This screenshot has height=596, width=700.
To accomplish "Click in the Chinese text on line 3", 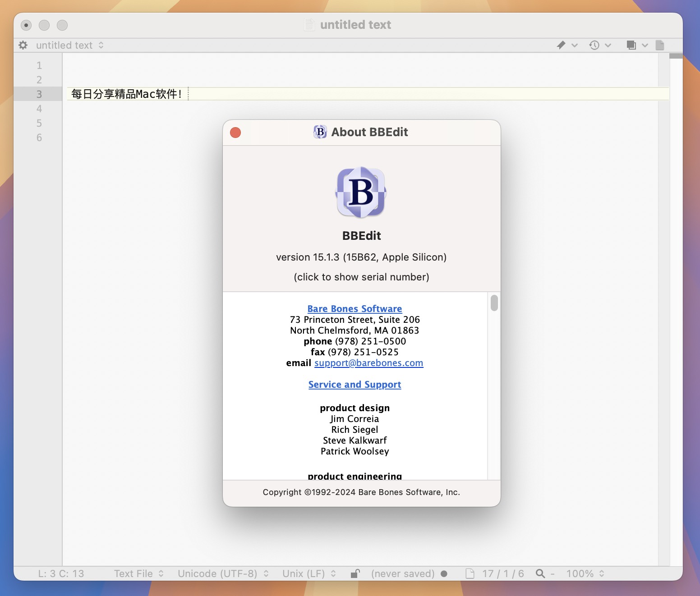I will coord(126,94).
